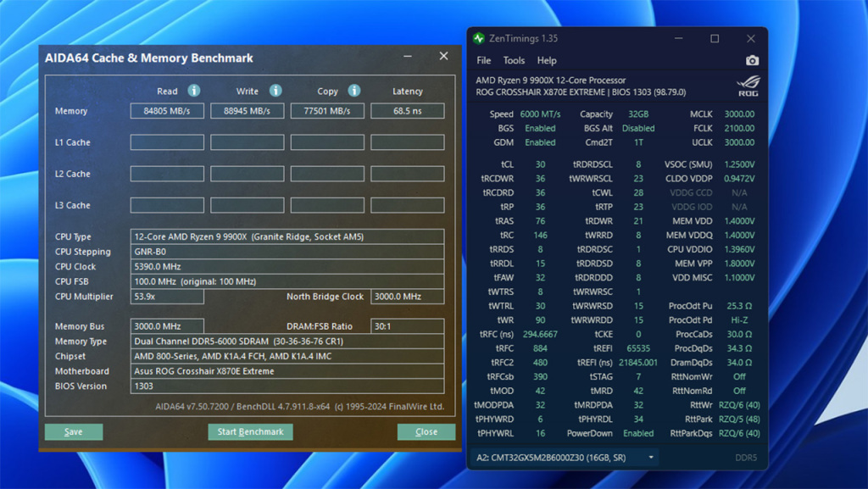The height and width of the screenshot is (489, 868).
Task: Click the VSOC (SMU) value 1.2500V
Action: (739, 164)
